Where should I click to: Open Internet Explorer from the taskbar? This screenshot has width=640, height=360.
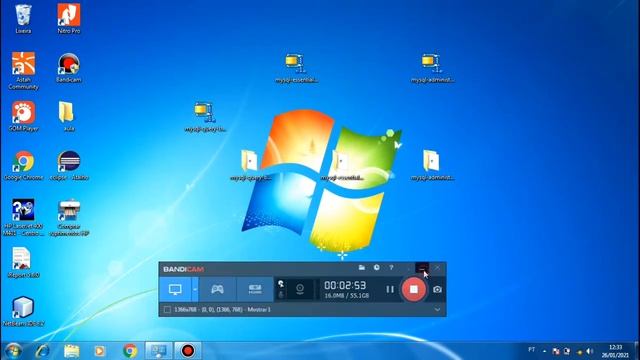[x=42, y=351]
